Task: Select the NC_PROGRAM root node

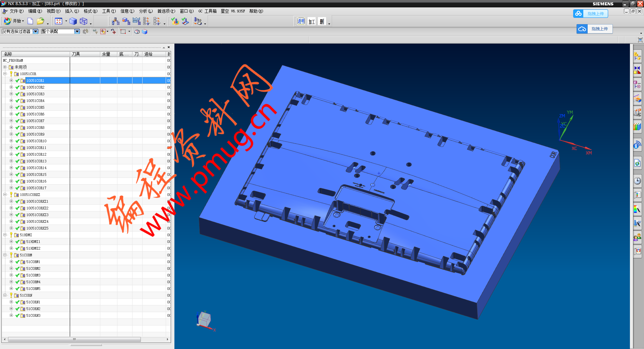Action: point(13,60)
